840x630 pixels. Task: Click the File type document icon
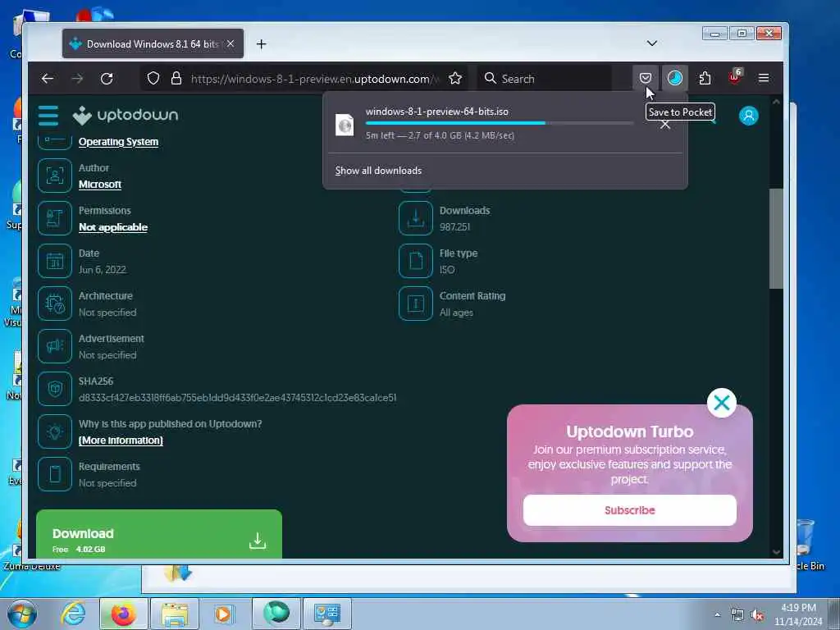pos(416,261)
